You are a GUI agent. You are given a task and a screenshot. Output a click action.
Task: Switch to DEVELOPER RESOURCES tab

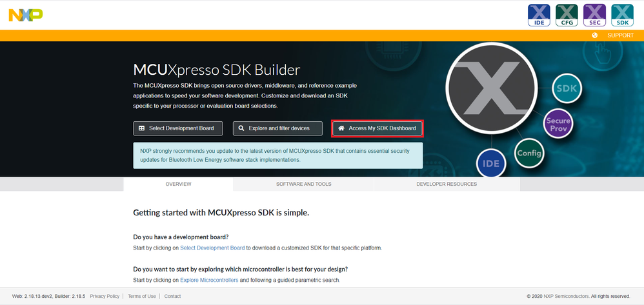coord(447,184)
